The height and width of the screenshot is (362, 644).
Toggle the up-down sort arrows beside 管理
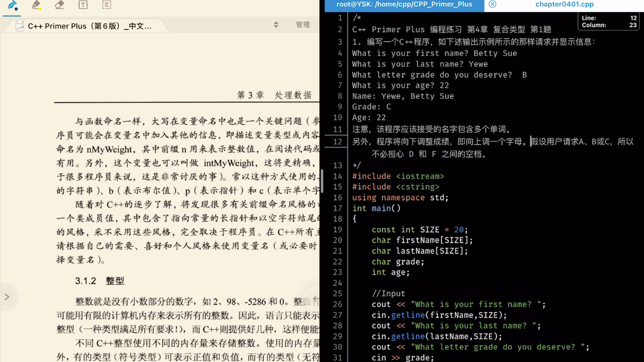pyautogui.click(x=276, y=25)
